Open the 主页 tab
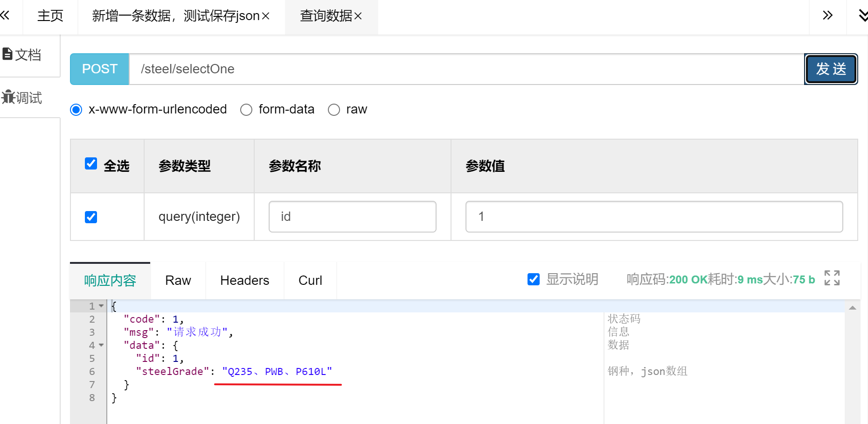 tap(49, 15)
